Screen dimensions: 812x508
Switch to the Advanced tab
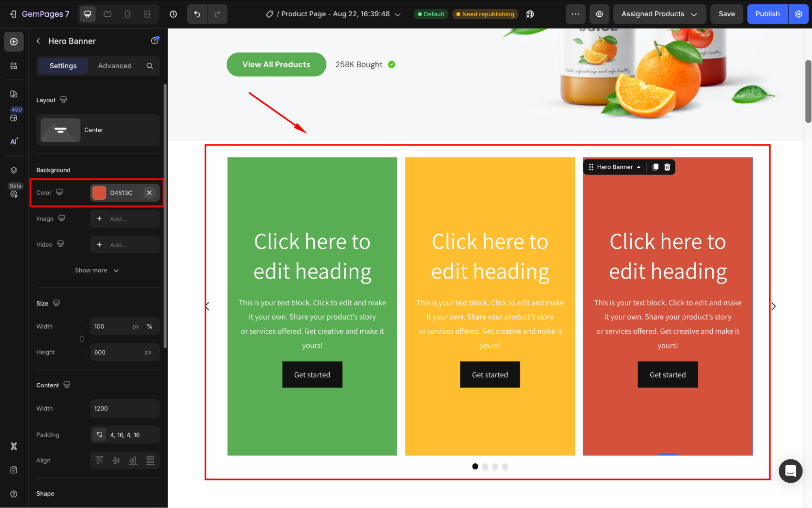point(115,66)
